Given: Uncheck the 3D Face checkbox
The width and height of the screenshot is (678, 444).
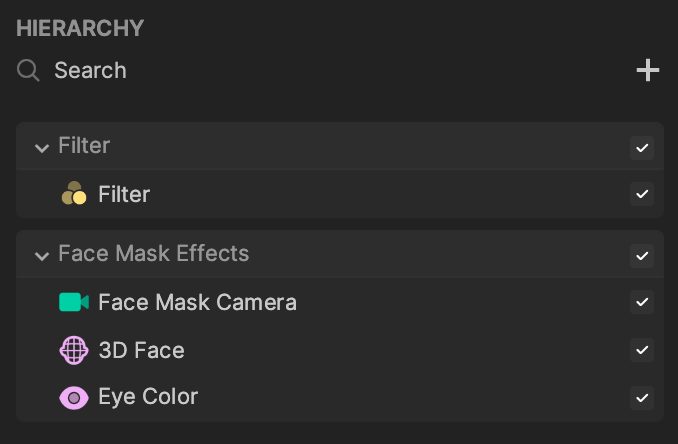Looking at the screenshot, I should 642,350.
